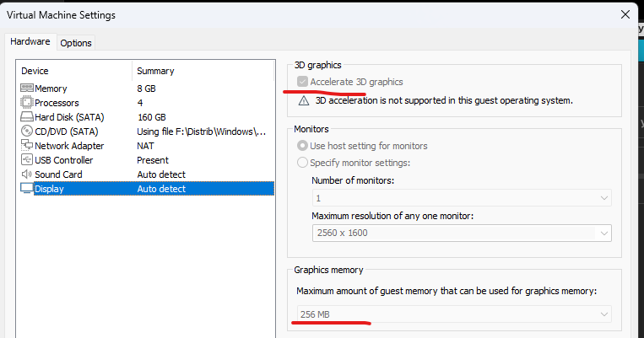Click the 3D acceleration warning triangle icon

pyautogui.click(x=304, y=100)
